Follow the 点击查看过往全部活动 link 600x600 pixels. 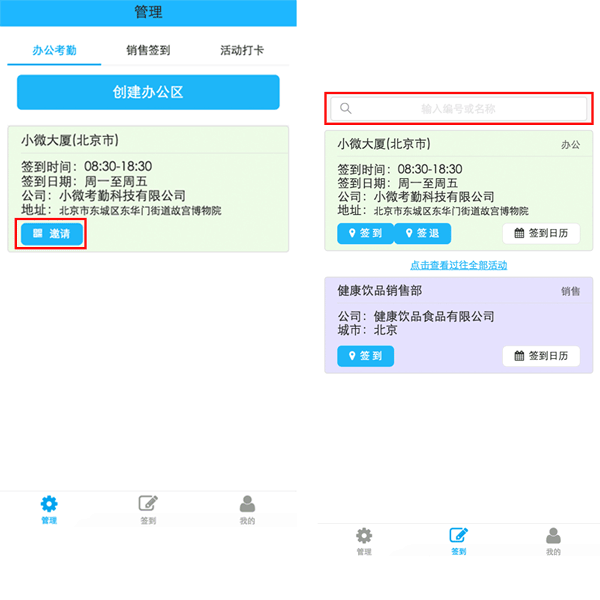[458, 265]
